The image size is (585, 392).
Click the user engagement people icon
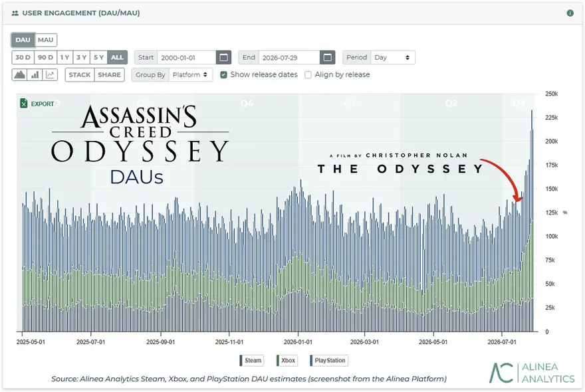(x=15, y=13)
